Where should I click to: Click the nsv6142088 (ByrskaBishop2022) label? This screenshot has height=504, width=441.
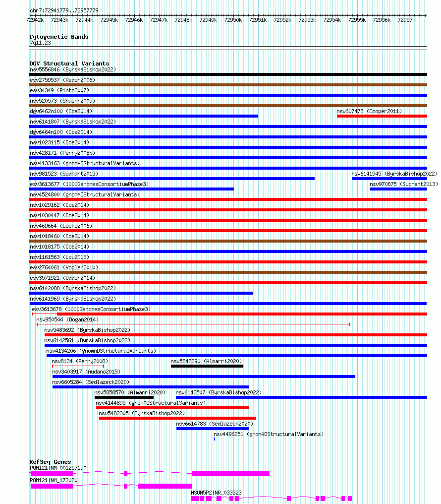tap(73, 288)
